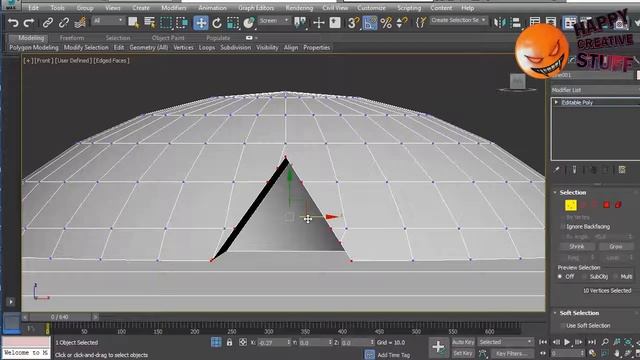Select the Off preview selection radio

point(560,276)
